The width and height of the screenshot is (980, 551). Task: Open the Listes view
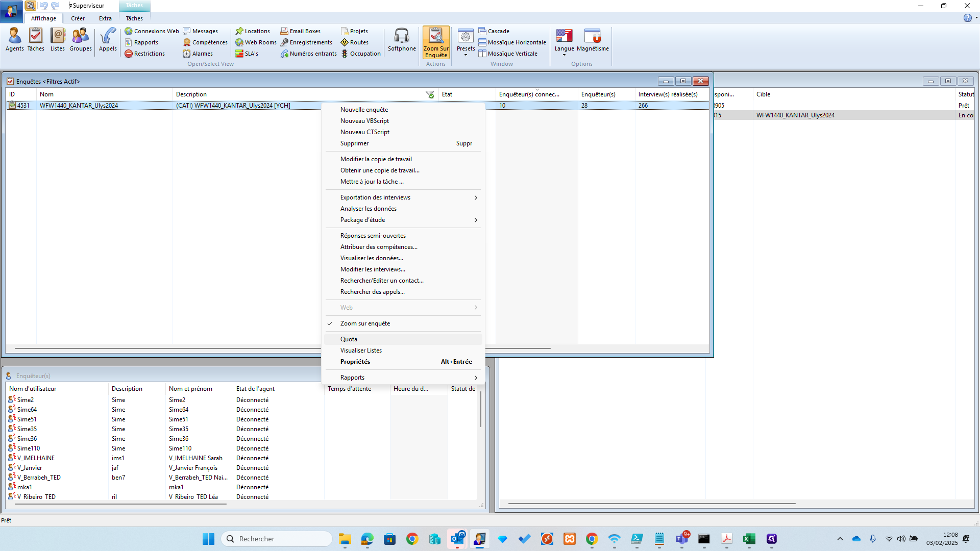[58, 40]
